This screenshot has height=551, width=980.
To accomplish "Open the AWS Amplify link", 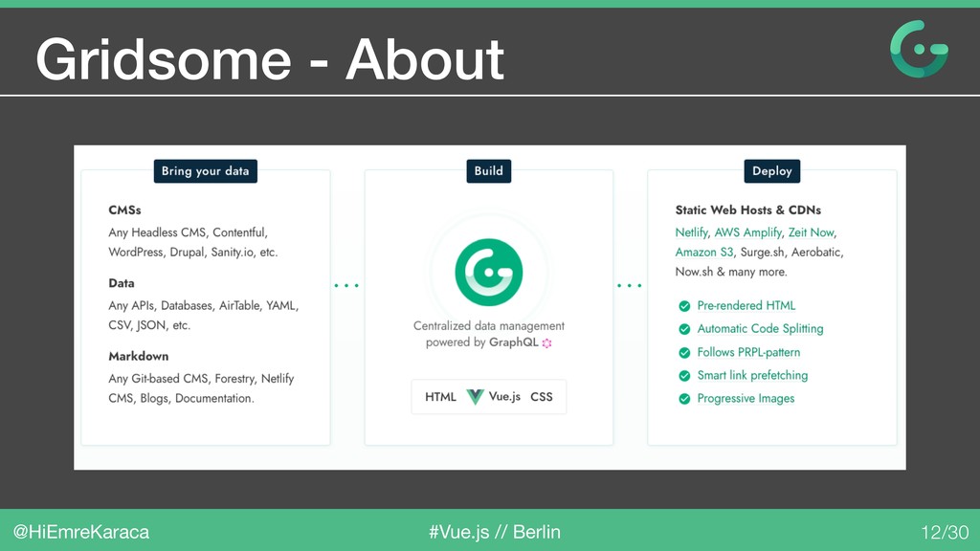I will (747, 232).
